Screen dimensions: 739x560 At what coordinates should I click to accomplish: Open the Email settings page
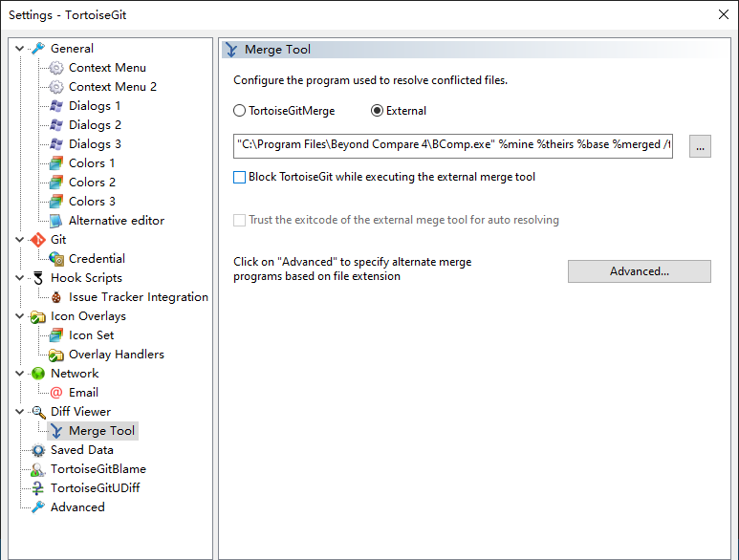[x=84, y=393]
